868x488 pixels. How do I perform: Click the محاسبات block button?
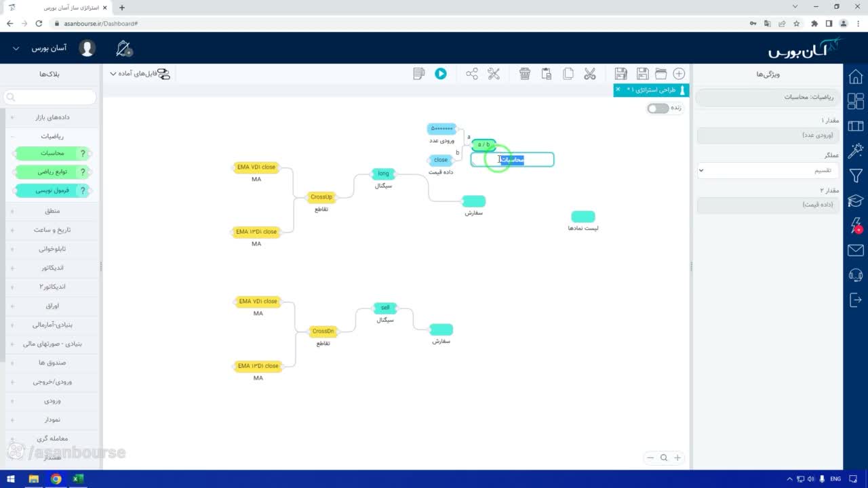[52, 154]
